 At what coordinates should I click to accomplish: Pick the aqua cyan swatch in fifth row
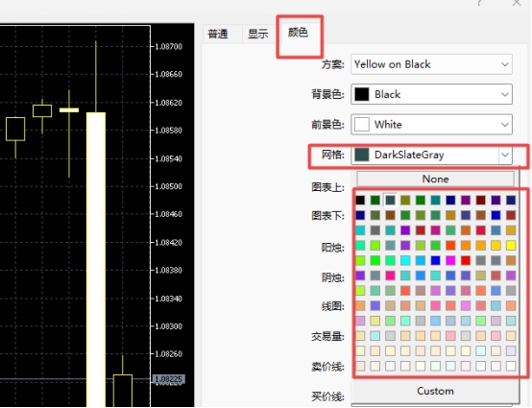click(405, 260)
